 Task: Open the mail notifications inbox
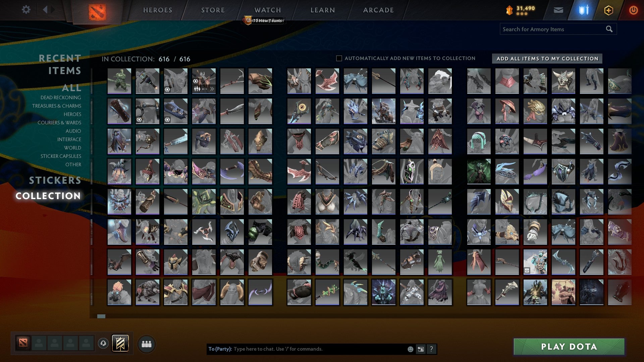click(558, 10)
